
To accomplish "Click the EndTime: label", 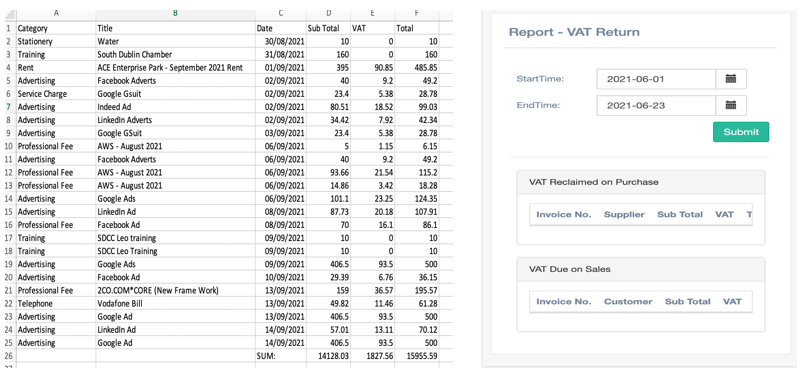I will pos(538,105).
